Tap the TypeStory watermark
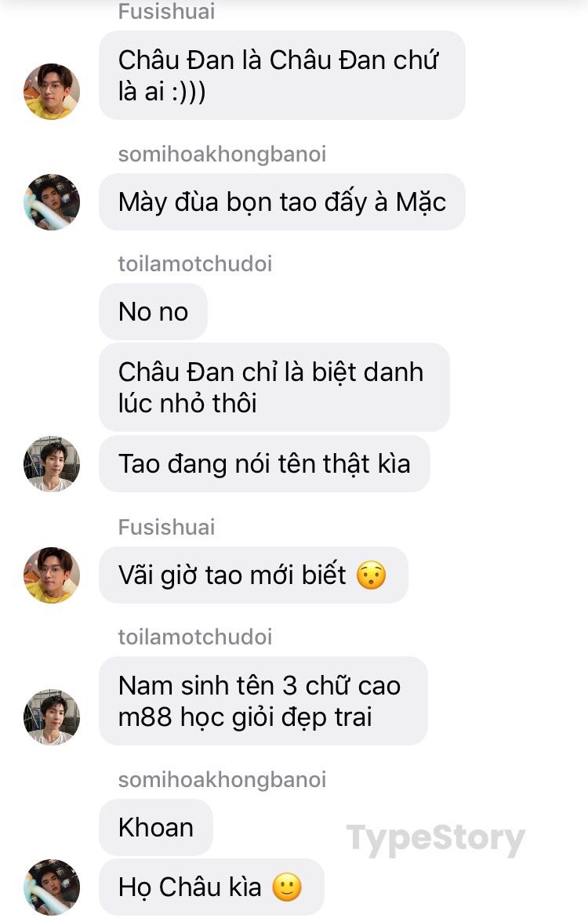The width and height of the screenshot is (588, 918). 435,840
